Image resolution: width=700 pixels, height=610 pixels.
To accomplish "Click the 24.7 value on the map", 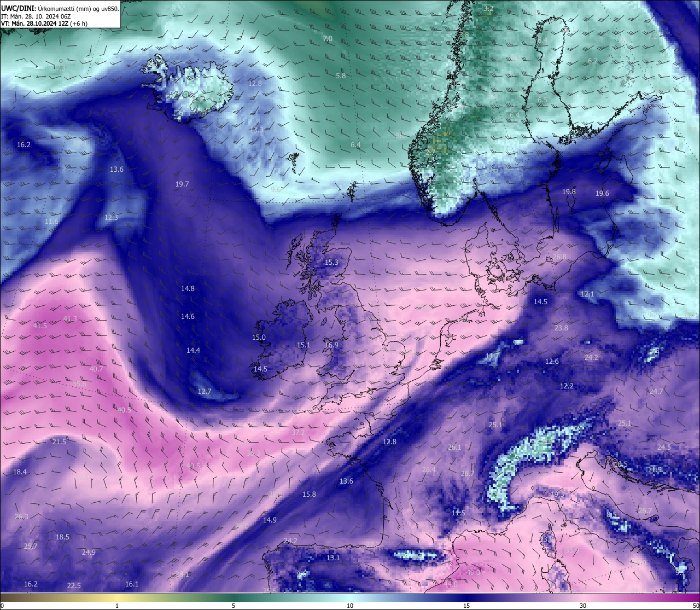I will (656, 392).
